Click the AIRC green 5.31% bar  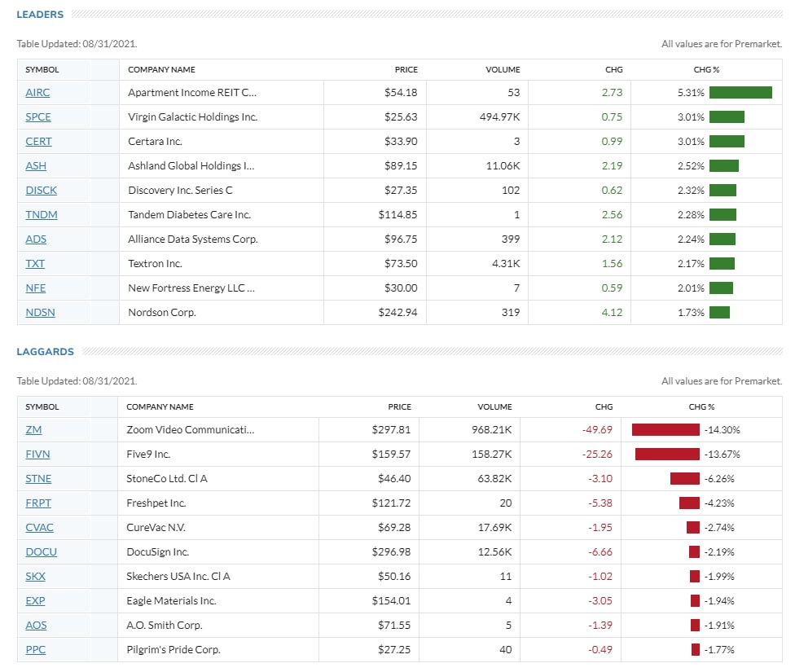[x=740, y=92]
